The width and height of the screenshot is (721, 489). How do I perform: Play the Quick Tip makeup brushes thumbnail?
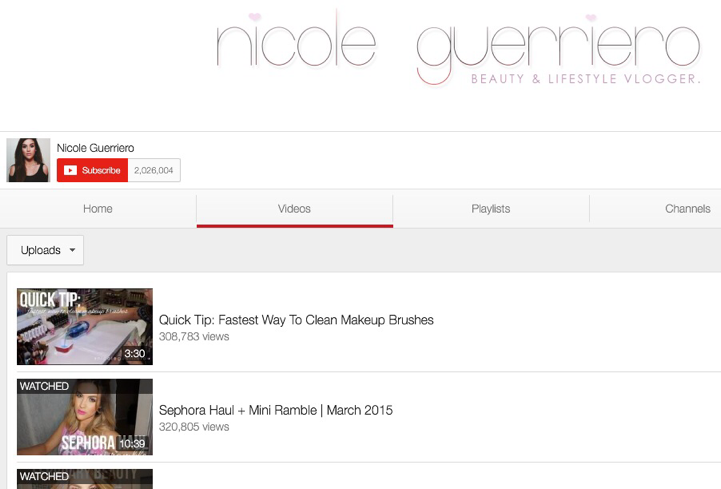point(85,327)
